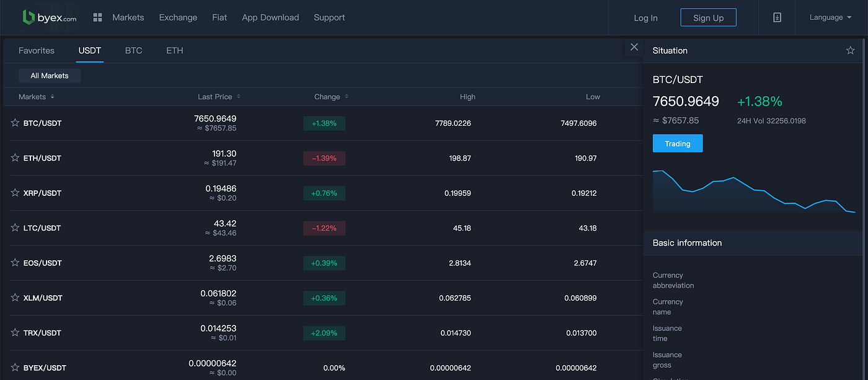This screenshot has height=380, width=868.
Task: Click the +0.36% change badge
Action: tap(324, 298)
